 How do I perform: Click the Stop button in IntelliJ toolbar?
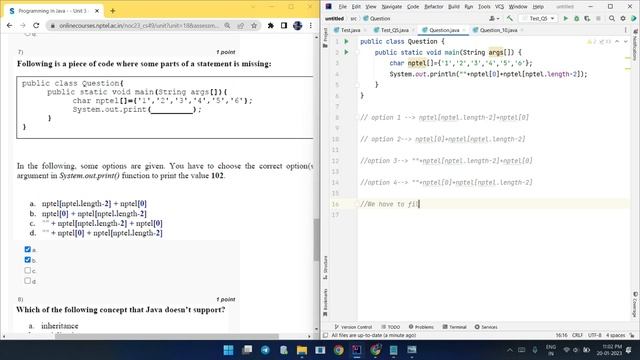[598, 18]
